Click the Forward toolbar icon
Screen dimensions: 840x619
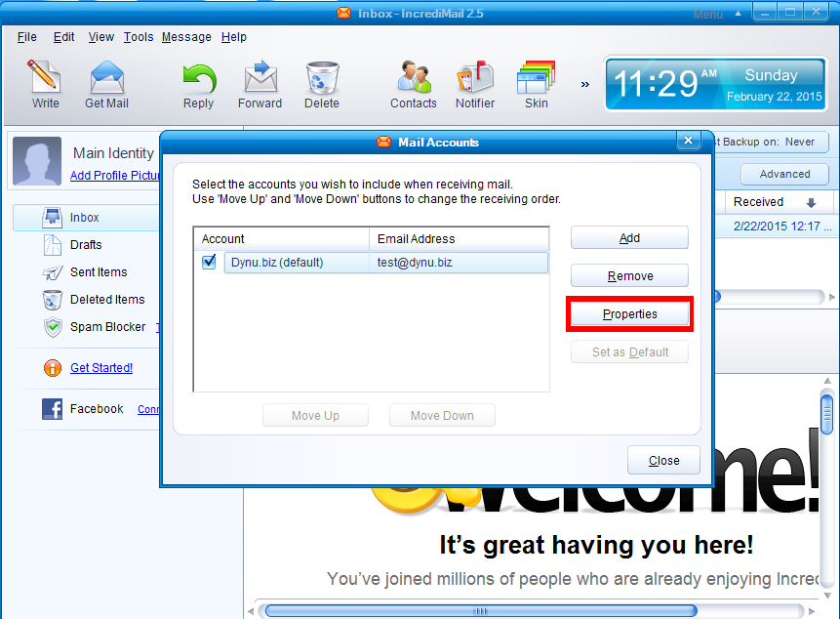click(260, 84)
